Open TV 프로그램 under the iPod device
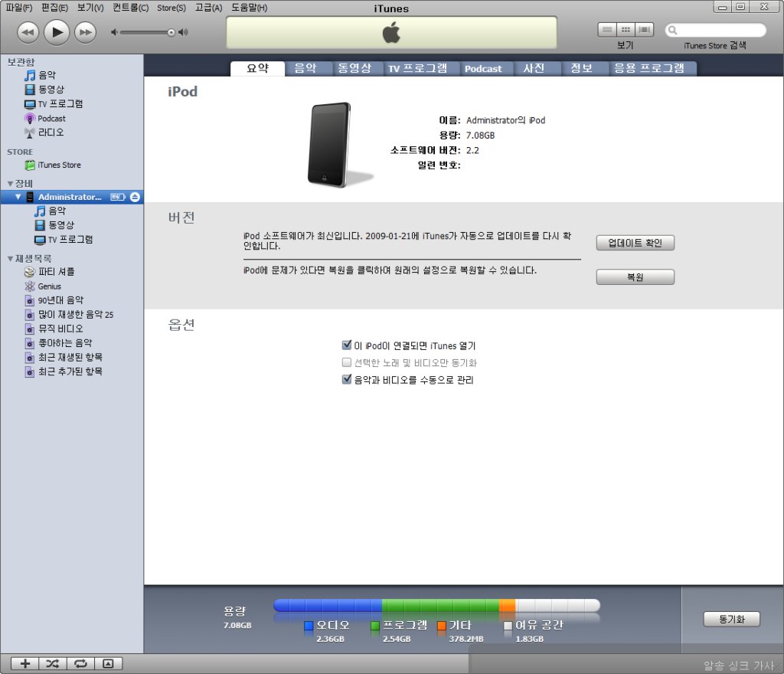Viewport: 784px width, 674px height. (x=72, y=240)
